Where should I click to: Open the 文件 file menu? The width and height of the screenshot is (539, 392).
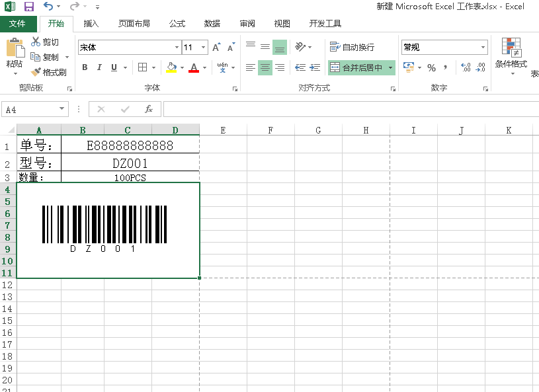(x=17, y=23)
